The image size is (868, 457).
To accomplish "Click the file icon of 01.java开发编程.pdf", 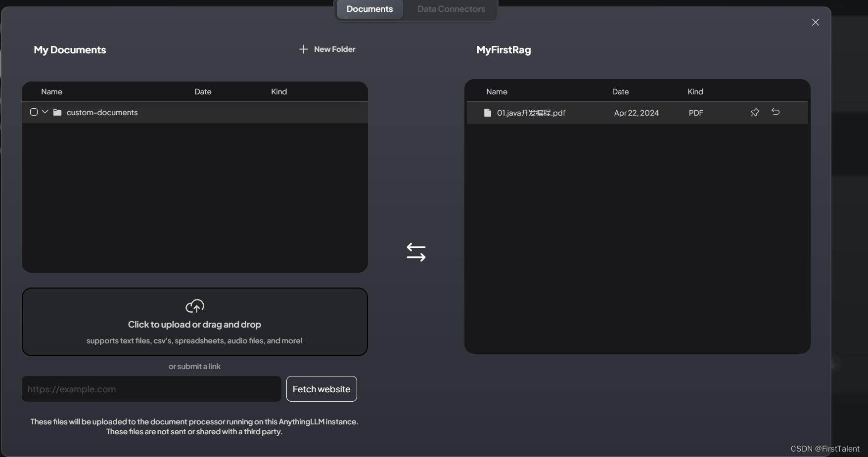I will pos(488,113).
